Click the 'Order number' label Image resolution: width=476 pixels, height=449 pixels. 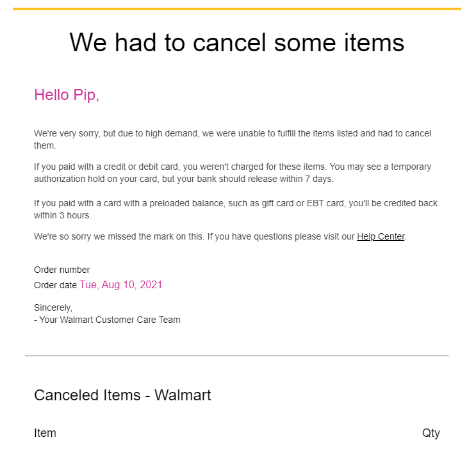coord(62,270)
